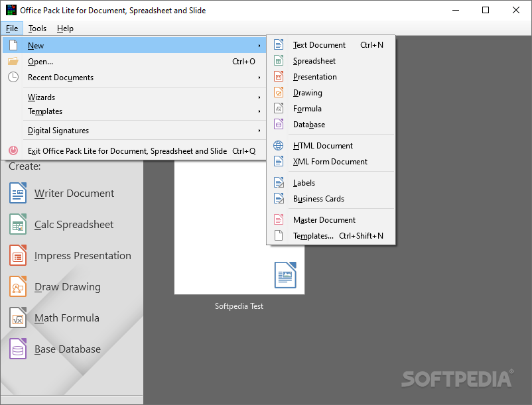This screenshot has width=532, height=405.
Task: Expand the Templates submenu arrow in File menu
Action: (x=259, y=111)
